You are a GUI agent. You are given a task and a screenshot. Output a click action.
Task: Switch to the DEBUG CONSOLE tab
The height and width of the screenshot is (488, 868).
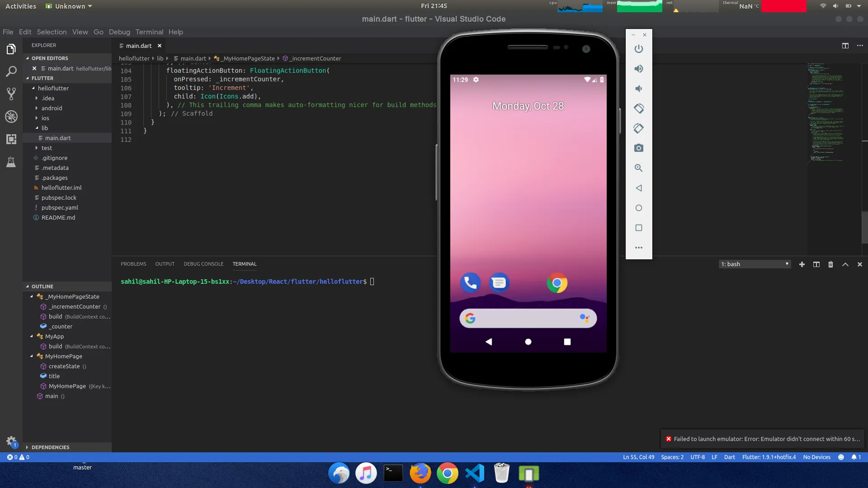[203, 264]
